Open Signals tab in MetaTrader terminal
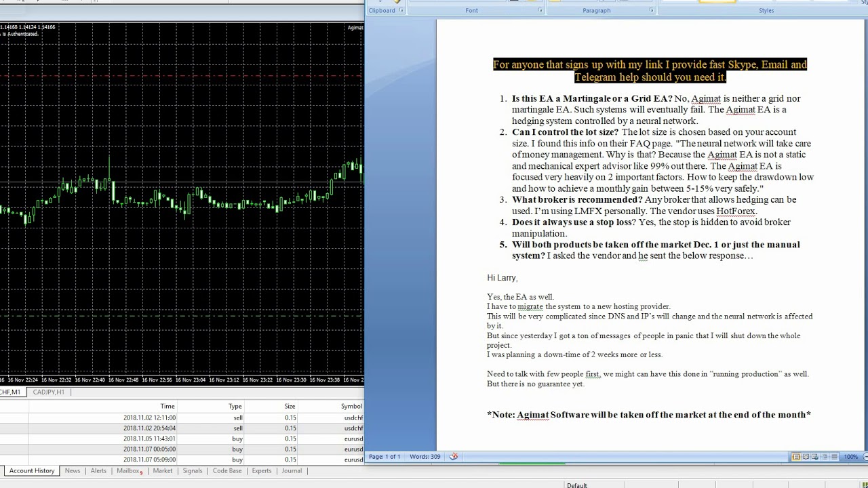868x488 pixels. coord(193,471)
